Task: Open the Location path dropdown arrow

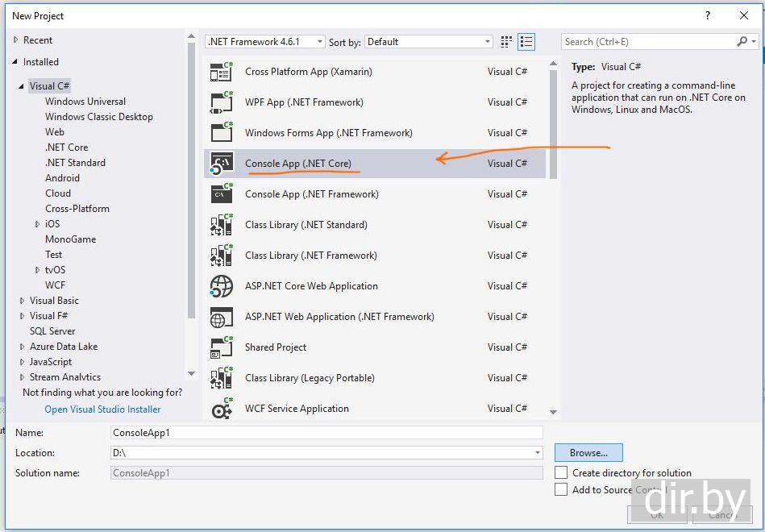Action: pos(537,453)
